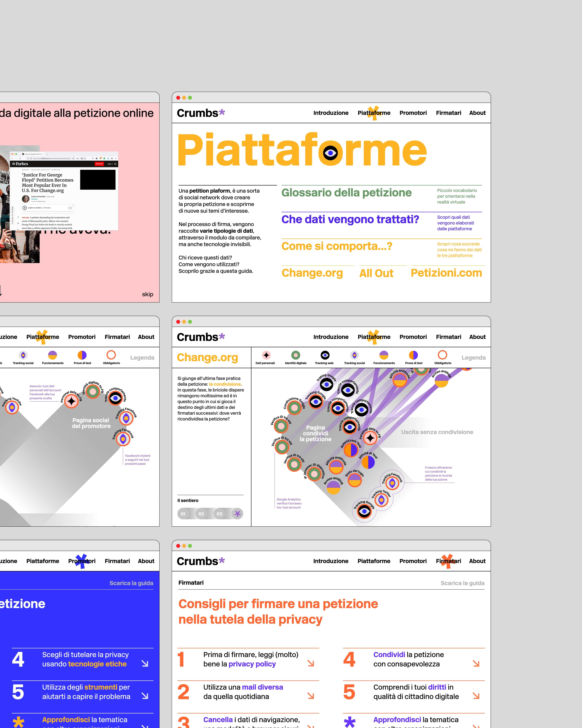Click arrow next to 'Comprendi i tuoi diritti'

click(476, 696)
